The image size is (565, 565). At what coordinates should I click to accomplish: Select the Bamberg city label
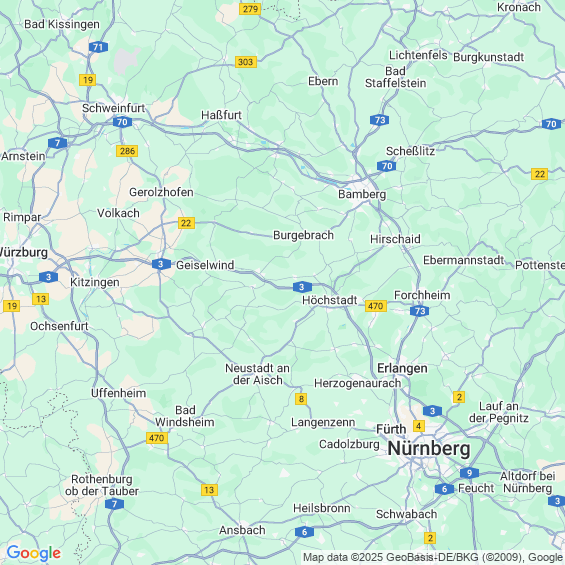(362, 194)
